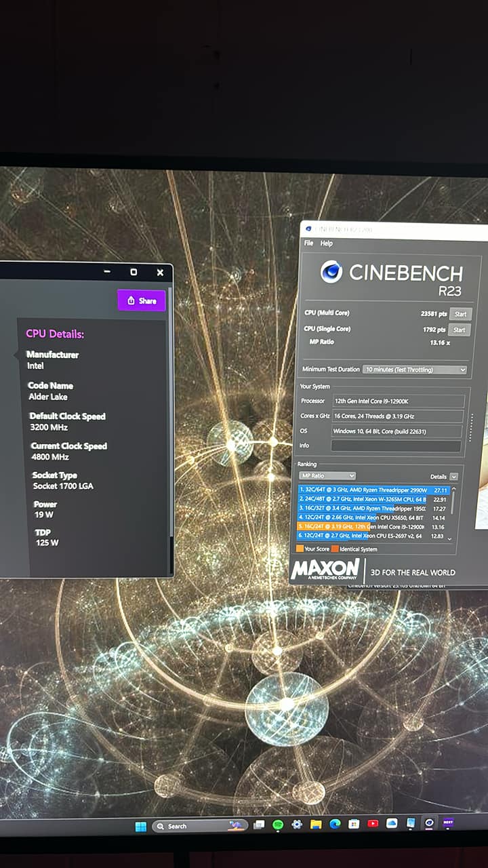Screen dimensions: 488x868
Task: Launch Spotify from the taskbar
Action: [278, 825]
